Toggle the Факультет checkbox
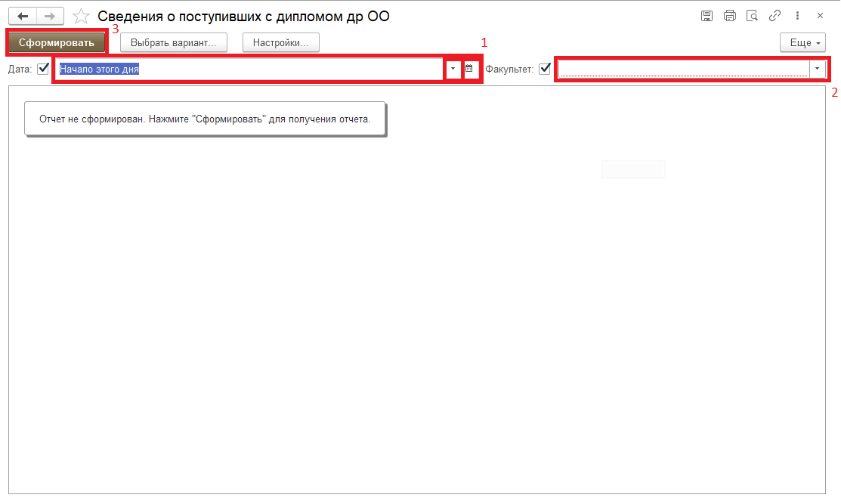Image resolution: width=841 pixels, height=504 pixels. click(544, 69)
